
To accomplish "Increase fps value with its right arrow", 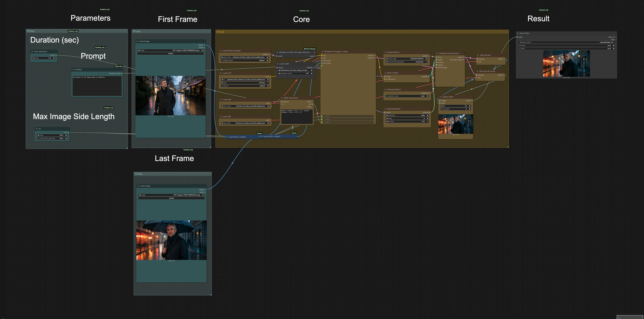I will (470, 106).
